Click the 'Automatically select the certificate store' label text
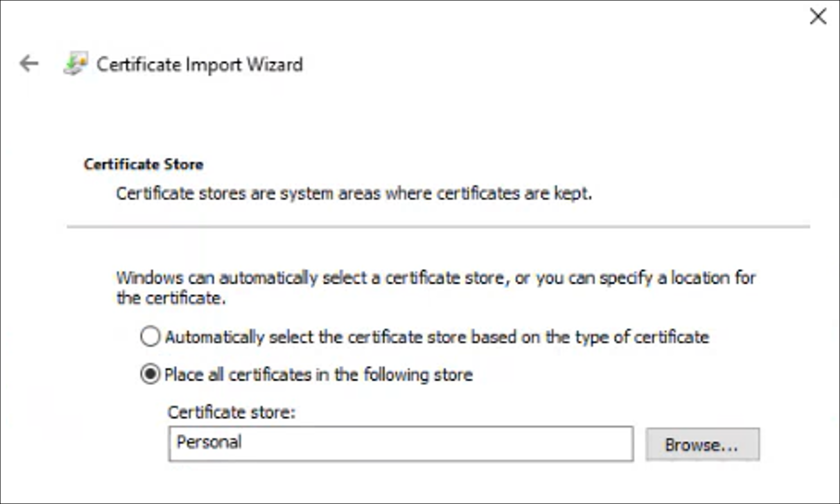840x504 pixels. (437, 337)
